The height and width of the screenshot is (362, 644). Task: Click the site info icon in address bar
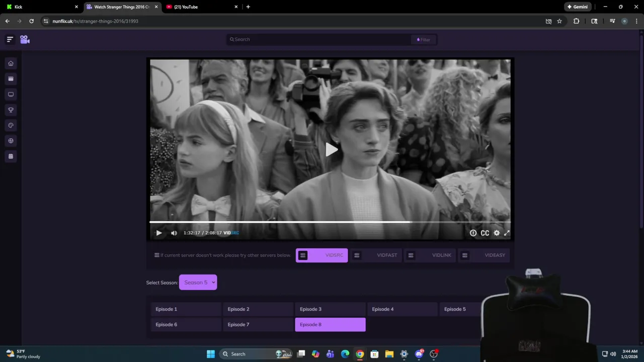46,21
